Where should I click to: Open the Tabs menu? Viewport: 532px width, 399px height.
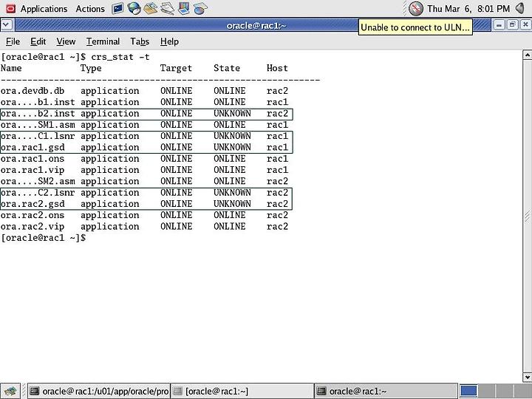point(140,41)
